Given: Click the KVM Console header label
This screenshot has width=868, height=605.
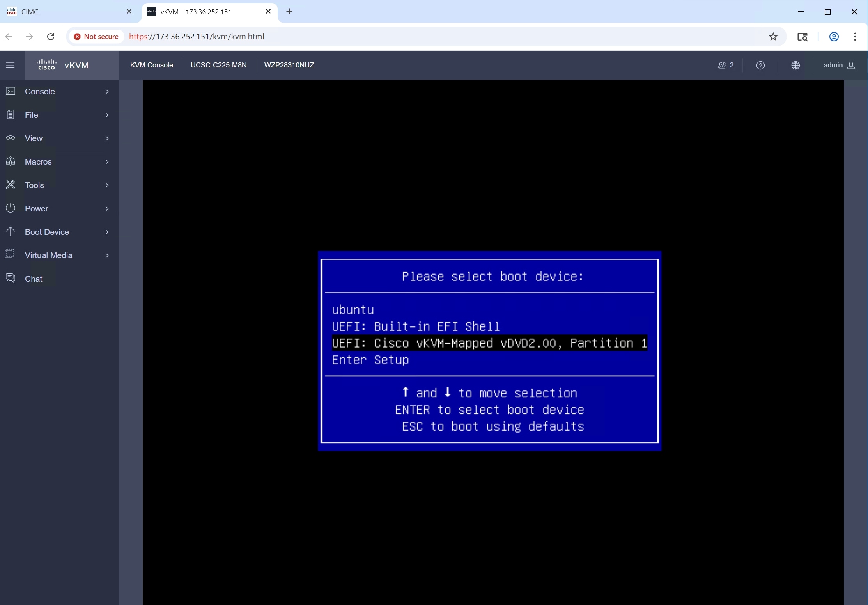Looking at the screenshot, I should pos(152,65).
